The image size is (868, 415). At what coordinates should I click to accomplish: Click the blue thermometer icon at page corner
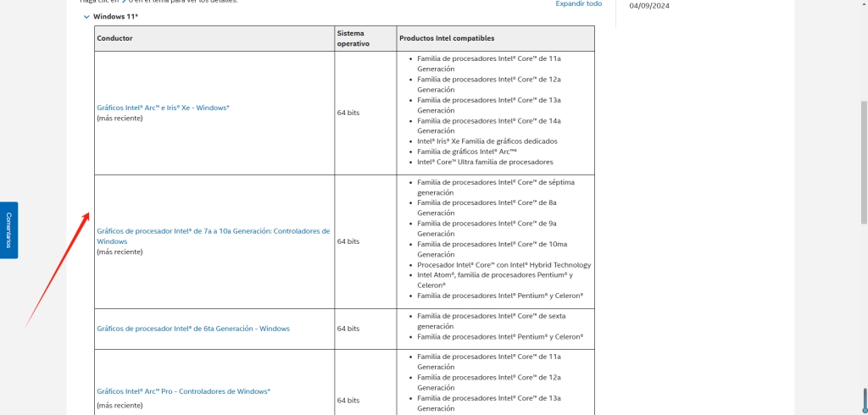point(865,401)
